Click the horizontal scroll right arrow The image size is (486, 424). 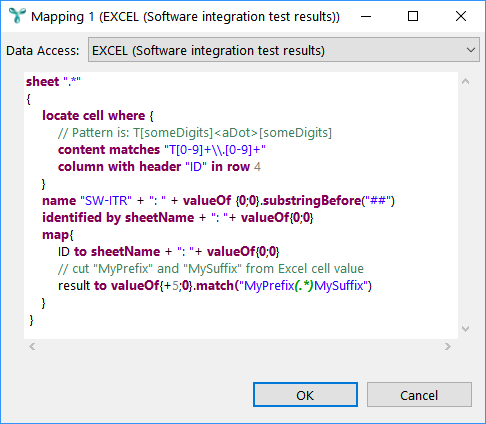[448, 347]
